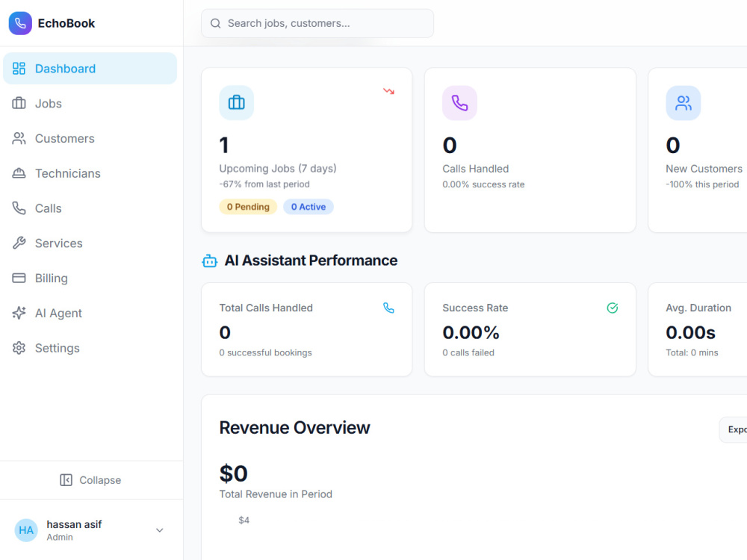This screenshot has height=560, width=747.
Task: Click the Settings gear icon
Action: (x=19, y=348)
